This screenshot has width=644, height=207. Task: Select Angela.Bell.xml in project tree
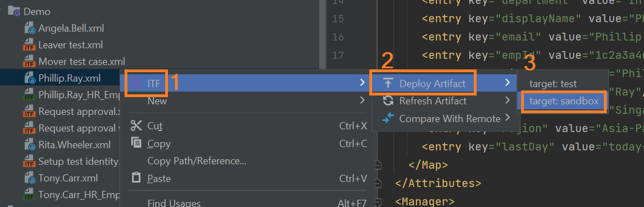71,28
